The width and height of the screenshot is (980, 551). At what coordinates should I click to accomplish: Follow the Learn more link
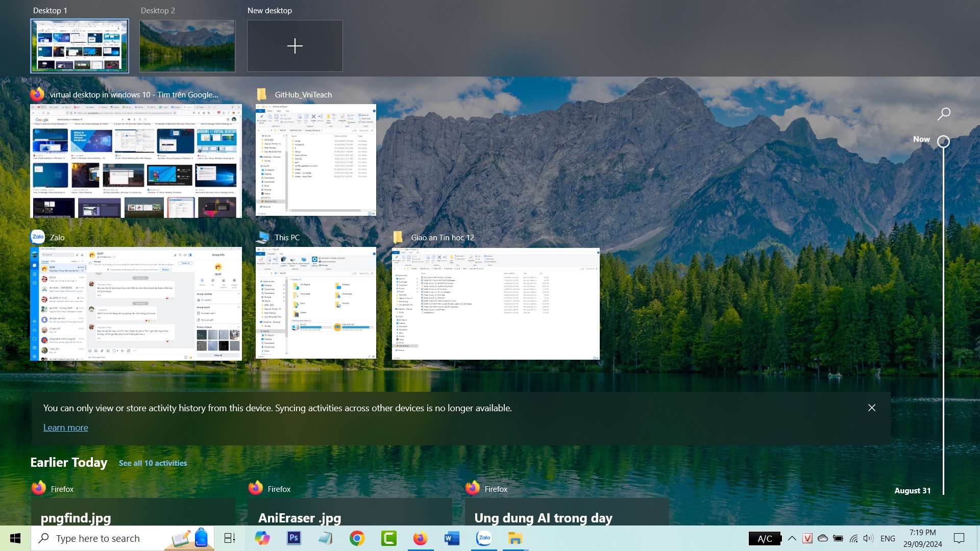[x=66, y=428]
